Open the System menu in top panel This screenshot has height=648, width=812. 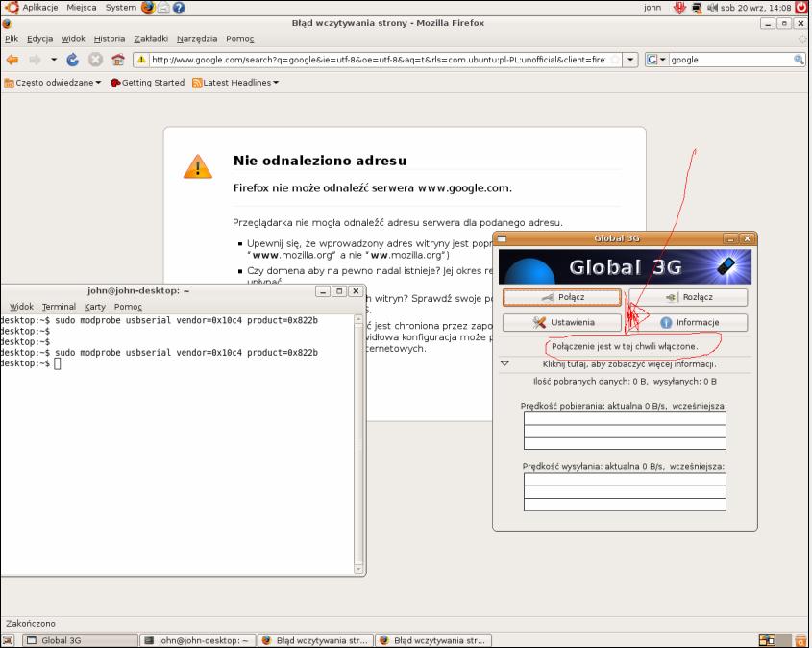pos(121,8)
